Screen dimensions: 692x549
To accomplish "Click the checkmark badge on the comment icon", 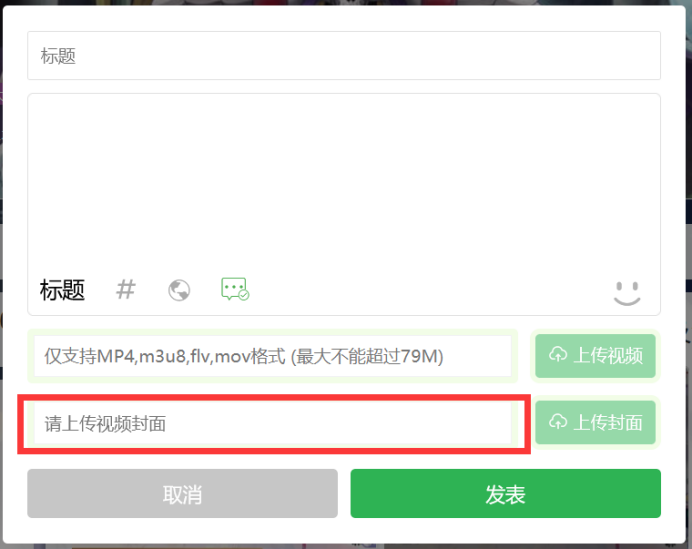I will [244, 295].
